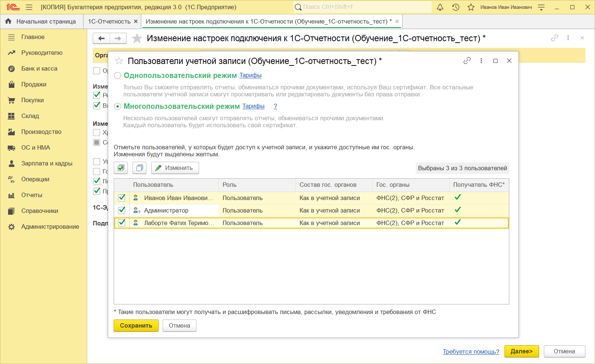This screenshot has height=364, width=595.
Task: Focus the search field Поиск Ctrl+Shift+F
Action: [362, 7]
